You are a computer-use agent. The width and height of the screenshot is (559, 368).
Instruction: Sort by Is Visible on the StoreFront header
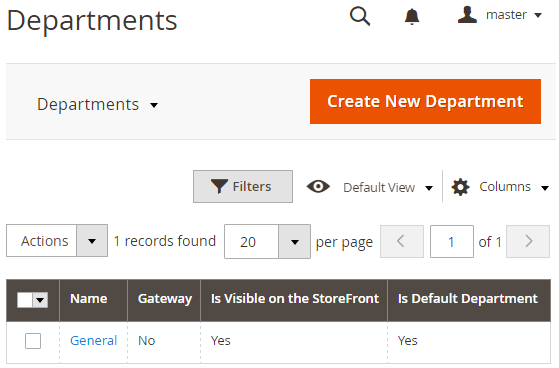click(x=294, y=299)
